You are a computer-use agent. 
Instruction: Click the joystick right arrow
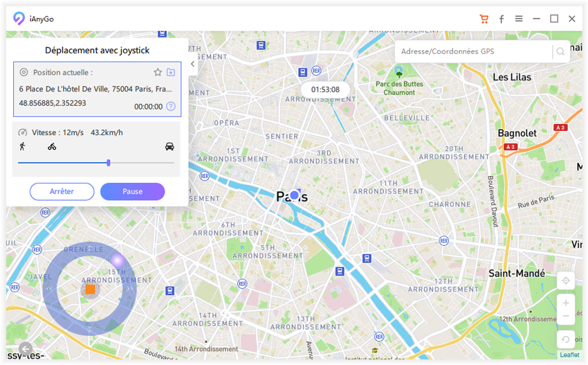(130, 289)
